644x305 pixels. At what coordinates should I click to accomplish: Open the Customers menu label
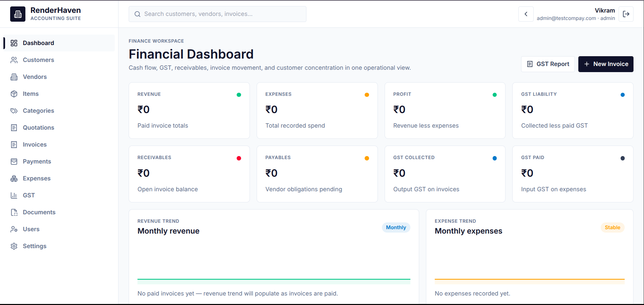click(x=38, y=60)
